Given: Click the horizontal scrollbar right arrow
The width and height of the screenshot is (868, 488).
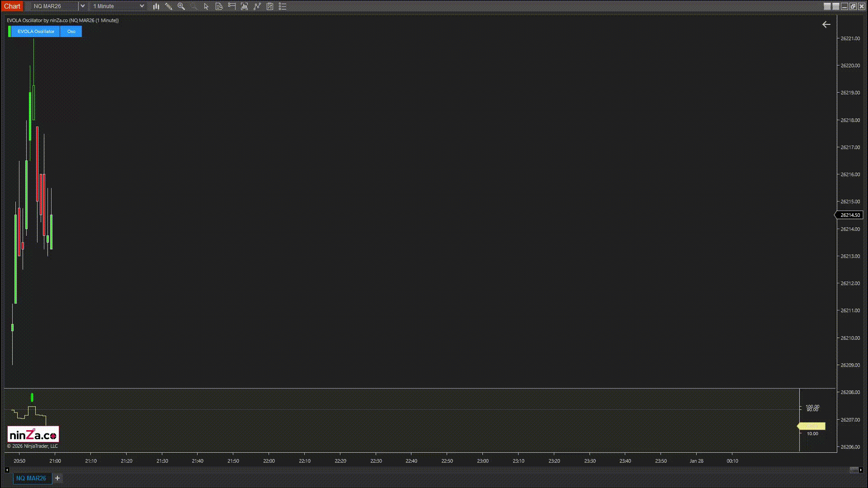Looking at the screenshot, I should point(861,470).
